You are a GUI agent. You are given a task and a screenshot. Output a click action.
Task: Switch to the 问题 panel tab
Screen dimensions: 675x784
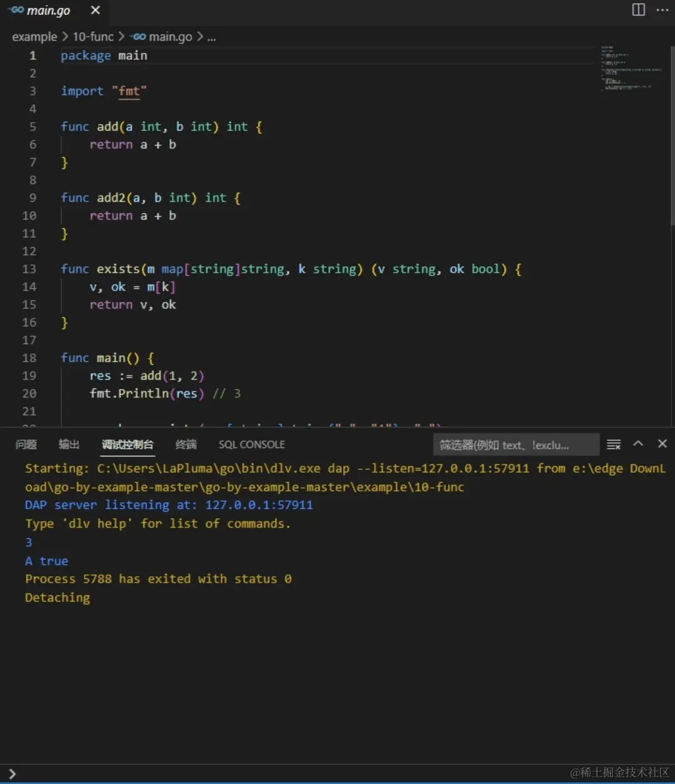(x=26, y=444)
